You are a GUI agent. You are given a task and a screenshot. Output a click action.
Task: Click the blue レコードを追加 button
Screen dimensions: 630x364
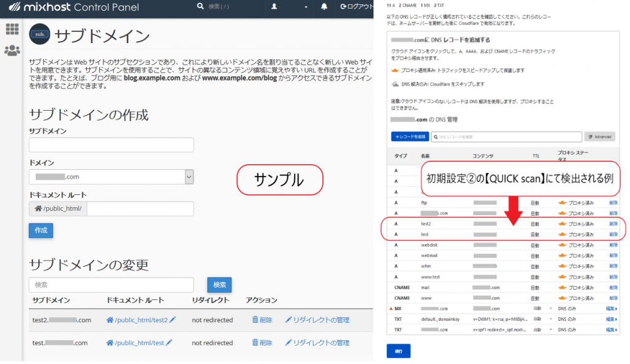(x=410, y=136)
